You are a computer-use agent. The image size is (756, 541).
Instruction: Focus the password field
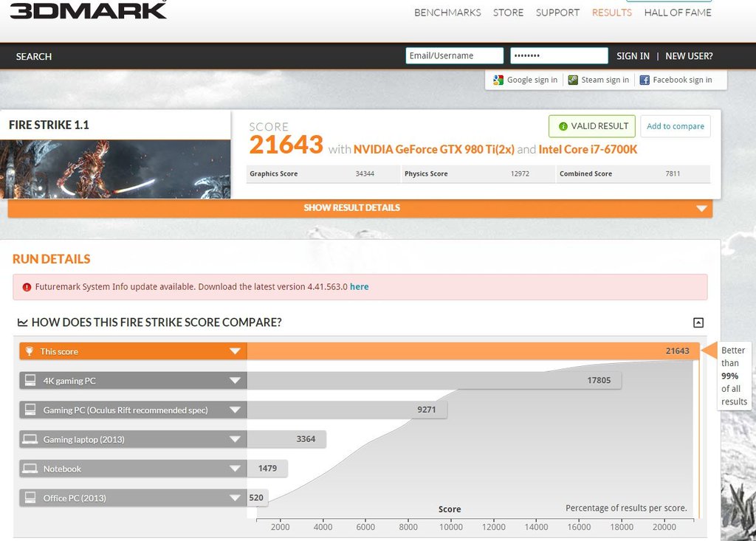[x=560, y=55]
